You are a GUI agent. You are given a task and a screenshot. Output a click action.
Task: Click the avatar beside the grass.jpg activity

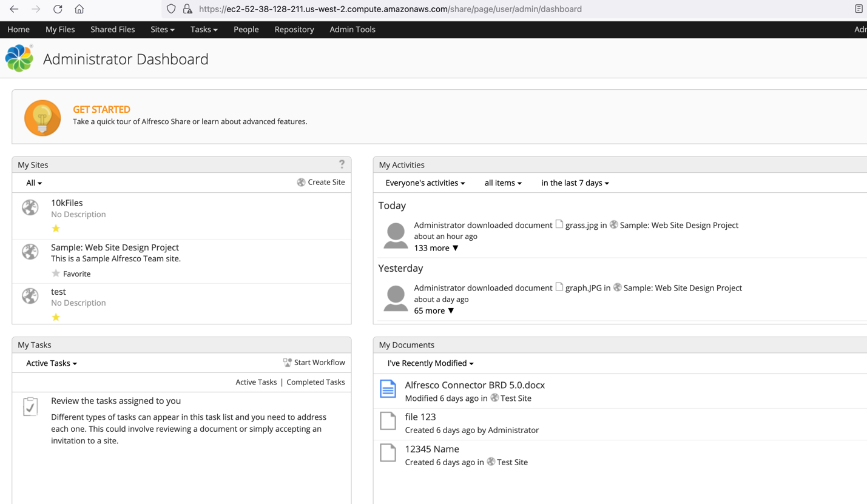point(396,235)
